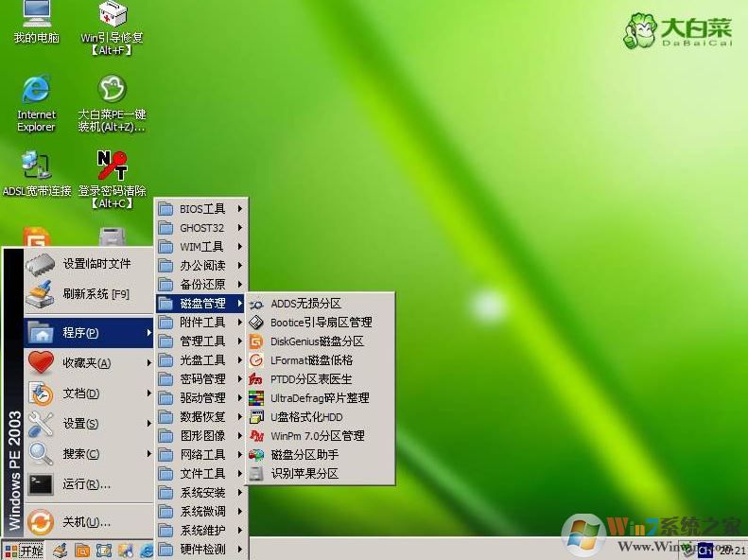Open the 系统安装 folder menu
748x560 pixels.
[x=201, y=493]
